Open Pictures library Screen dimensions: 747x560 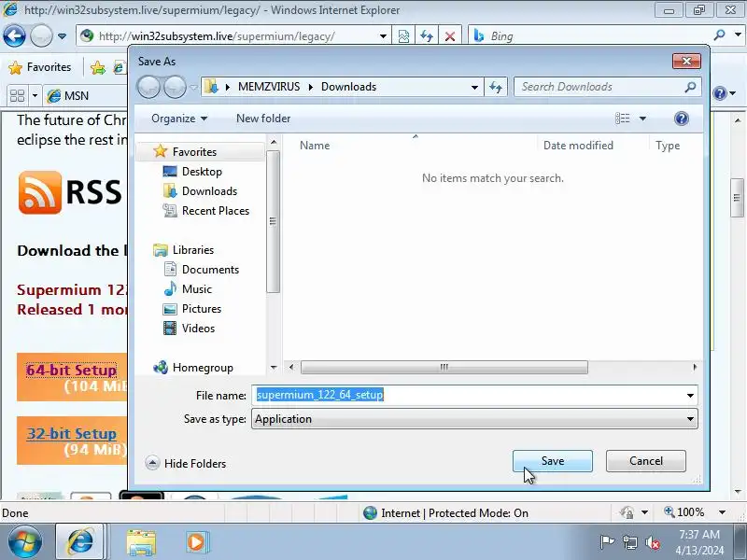click(x=201, y=309)
